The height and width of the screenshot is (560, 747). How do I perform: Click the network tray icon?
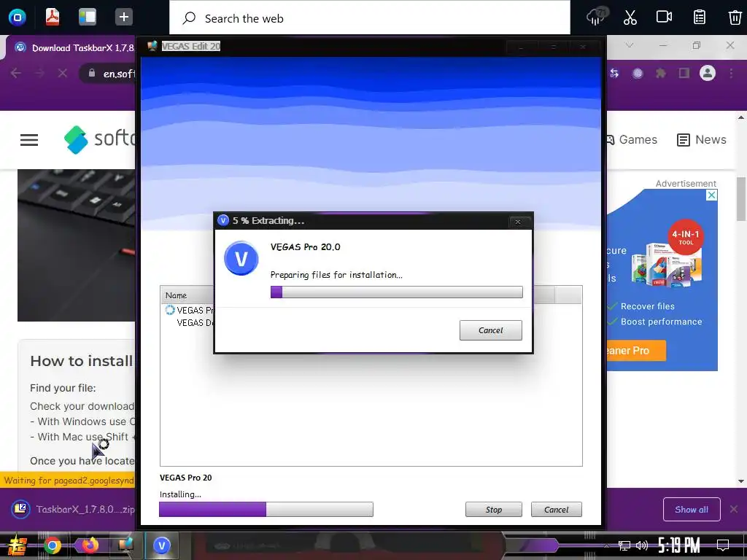[x=624, y=545]
